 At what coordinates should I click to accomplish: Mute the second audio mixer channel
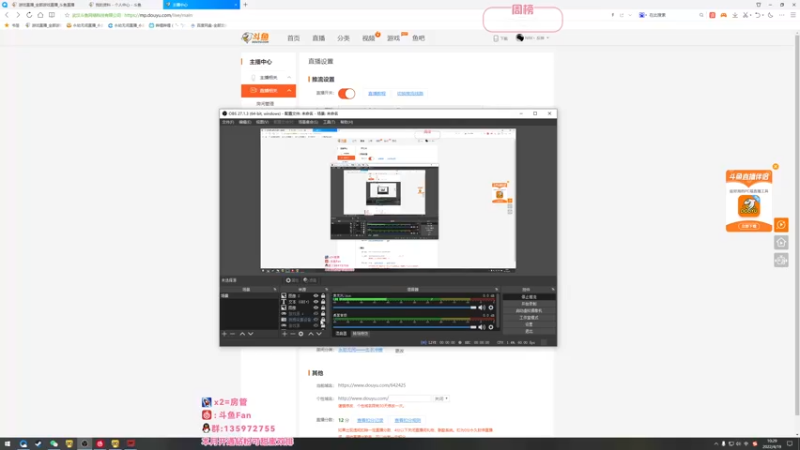tap(482, 327)
